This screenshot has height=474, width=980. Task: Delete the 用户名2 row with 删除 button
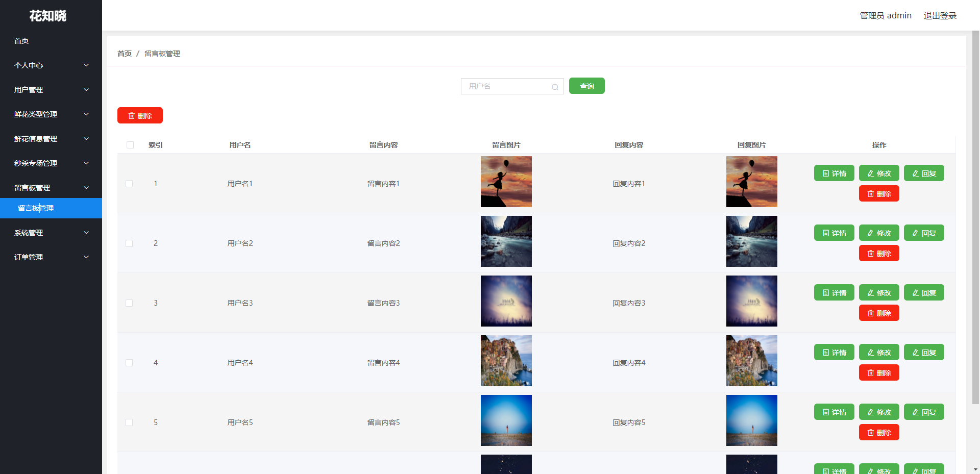879,254
